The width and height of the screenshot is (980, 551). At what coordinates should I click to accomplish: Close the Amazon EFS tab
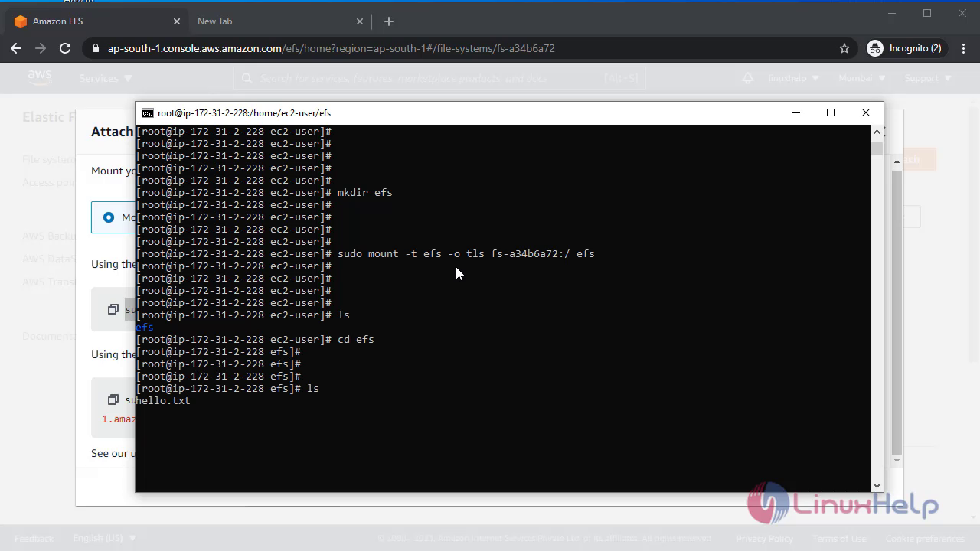pos(177,21)
